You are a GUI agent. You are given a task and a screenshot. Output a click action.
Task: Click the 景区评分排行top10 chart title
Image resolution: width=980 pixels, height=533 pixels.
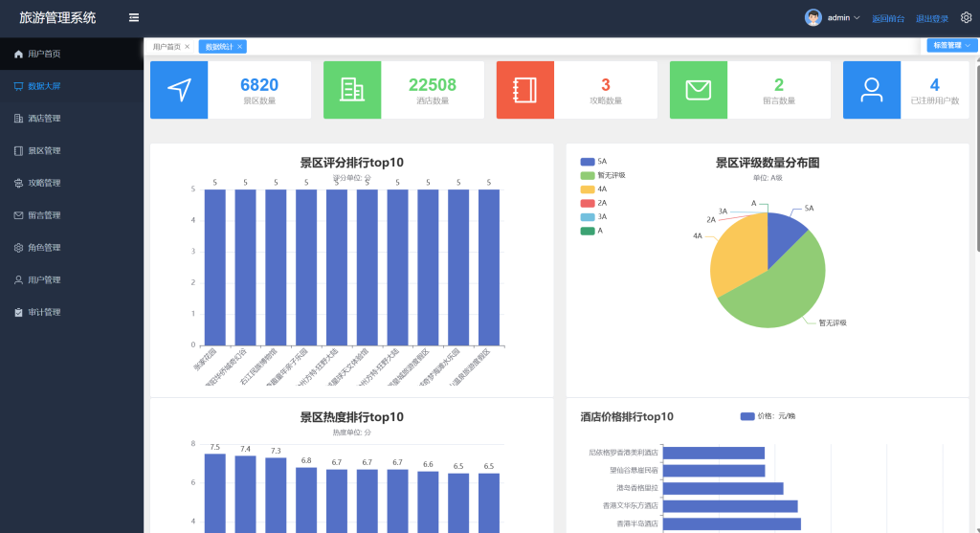click(352, 163)
